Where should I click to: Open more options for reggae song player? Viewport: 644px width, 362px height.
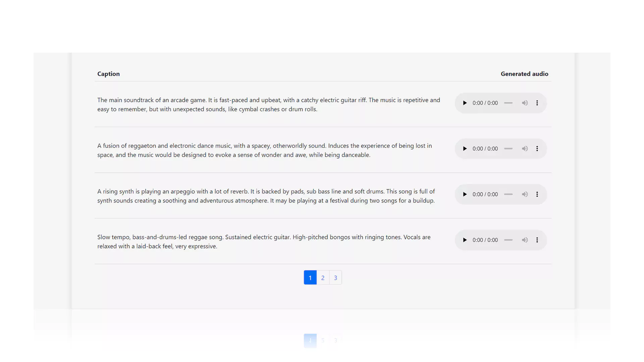(537, 240)
